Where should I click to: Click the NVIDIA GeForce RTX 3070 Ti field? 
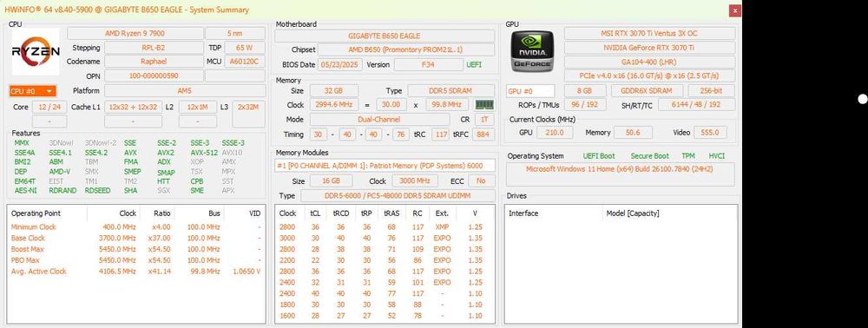[x=649, y=48]
